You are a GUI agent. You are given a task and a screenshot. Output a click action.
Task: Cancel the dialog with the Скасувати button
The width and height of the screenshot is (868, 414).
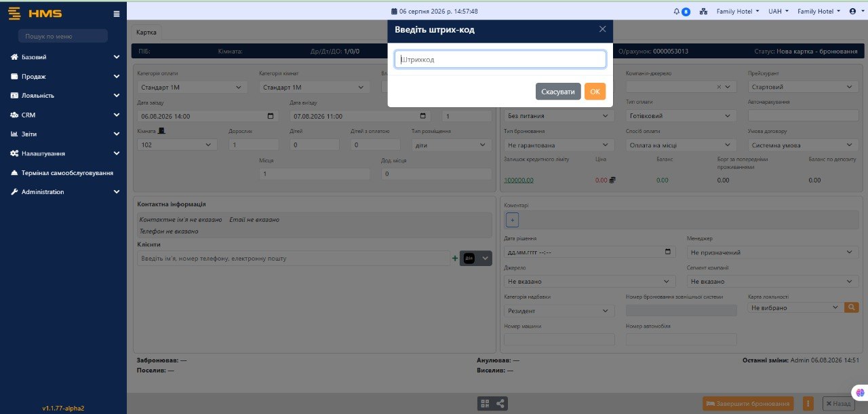tap(558, 92)
